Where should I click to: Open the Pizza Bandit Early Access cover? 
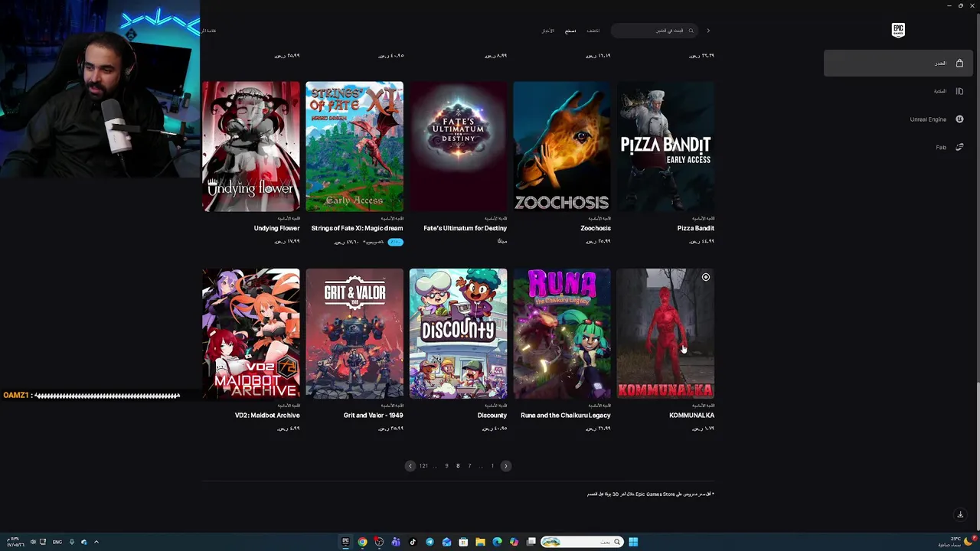tap(665, 146)
